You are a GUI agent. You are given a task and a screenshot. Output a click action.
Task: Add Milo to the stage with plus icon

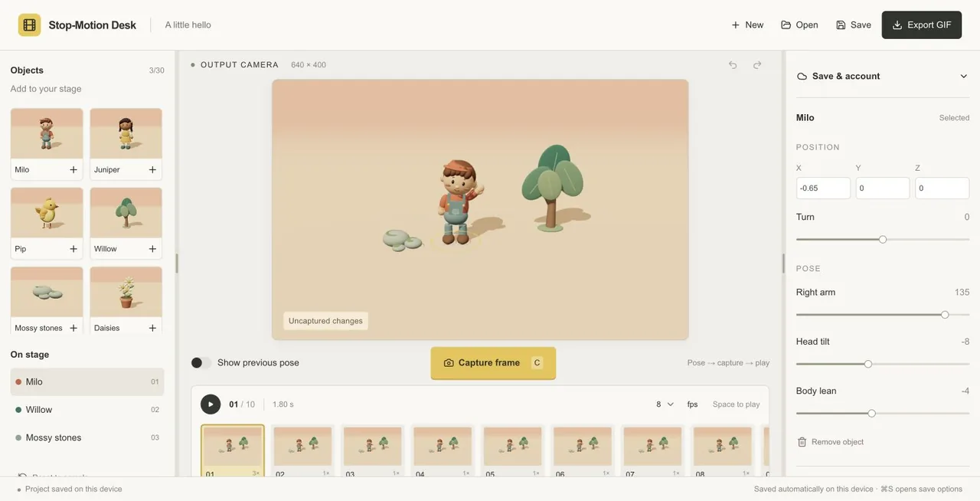tap(73, 170)
